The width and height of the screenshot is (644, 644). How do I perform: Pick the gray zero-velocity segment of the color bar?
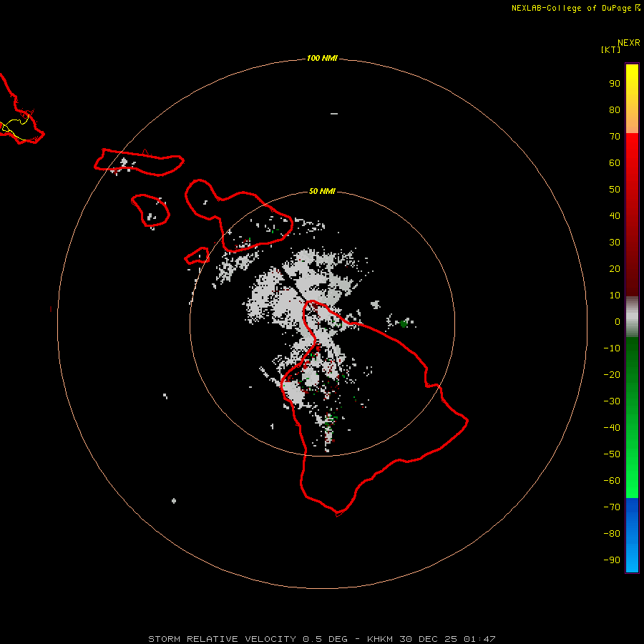click(632, 317)
